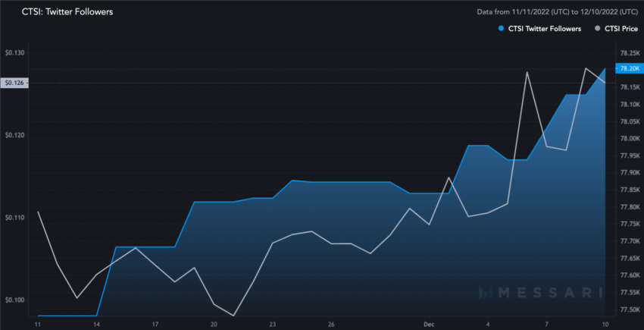
Task: Click the '20' date tick on x-axis
Action: (214, 324)
